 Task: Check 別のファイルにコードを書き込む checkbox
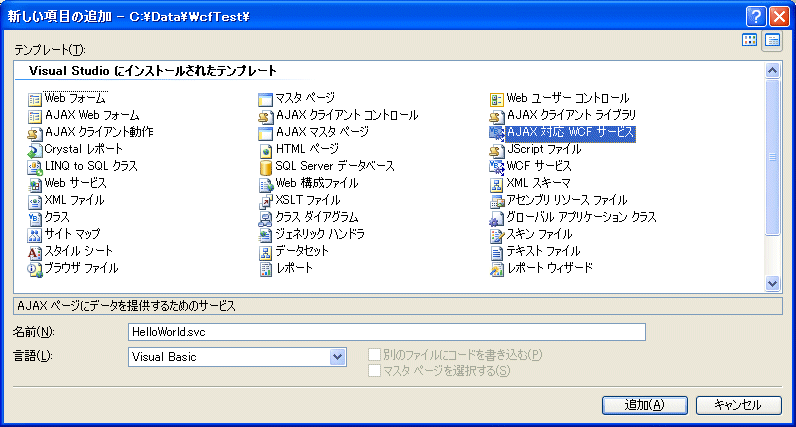pyautogui.click(x=374, y=354)
